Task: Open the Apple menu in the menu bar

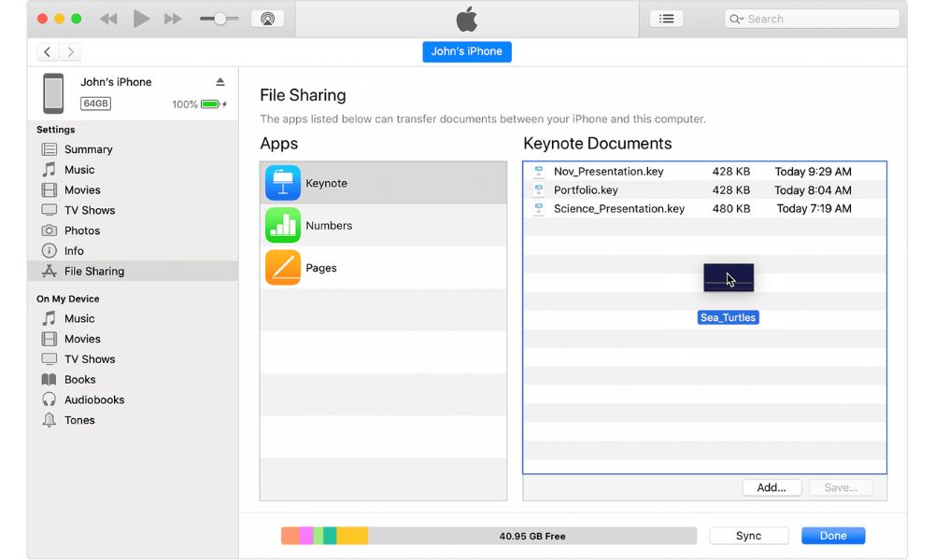Action: [x=466, y=17]
